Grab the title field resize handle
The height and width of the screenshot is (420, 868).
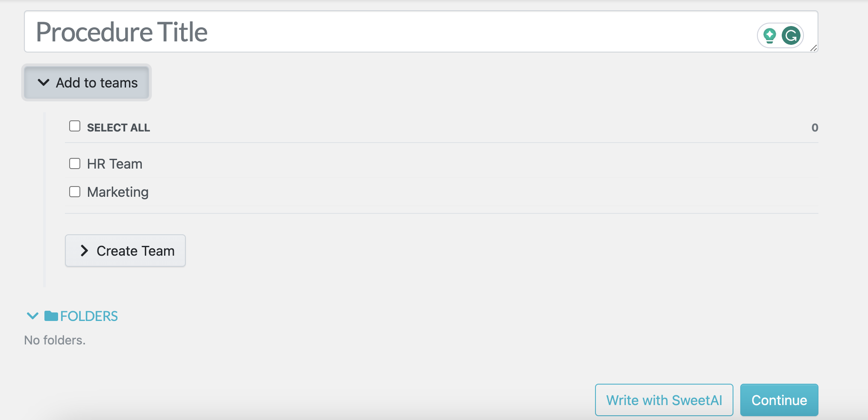(813, 48)
